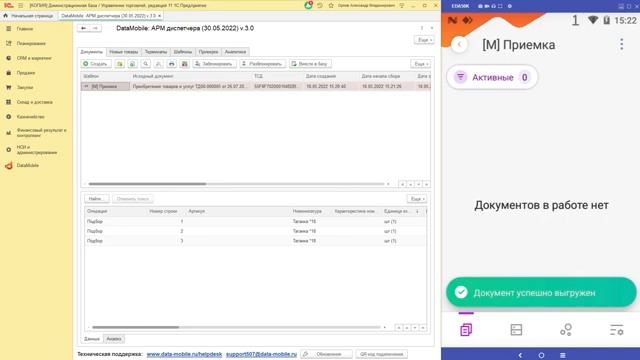Open the Казначейство section in sidebar

pos(30,117)
